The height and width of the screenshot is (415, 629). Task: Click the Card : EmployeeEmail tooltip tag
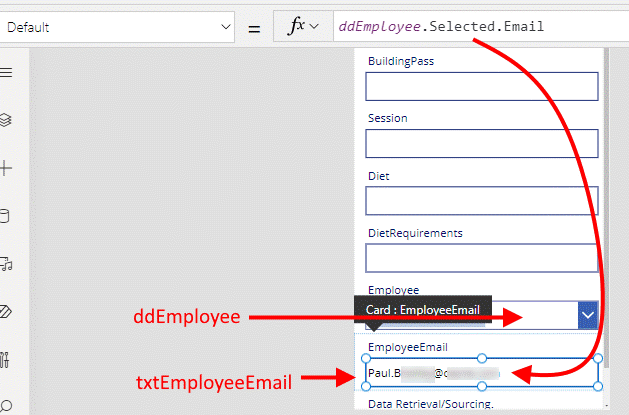423,310
